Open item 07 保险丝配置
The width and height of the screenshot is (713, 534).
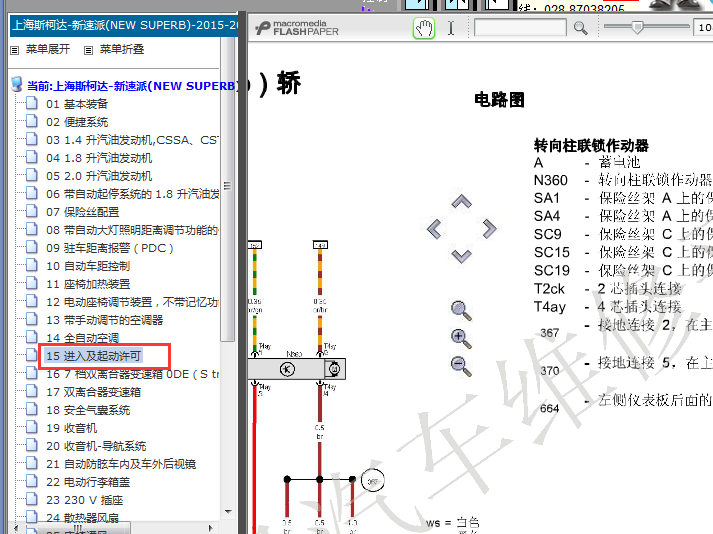click(x=82, y=212)
